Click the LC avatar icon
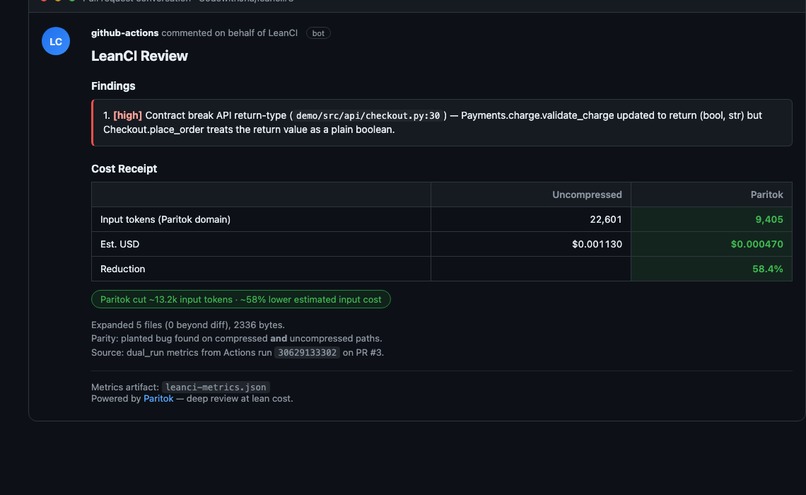This screenshot has width=806, height=495. [56, 41]
